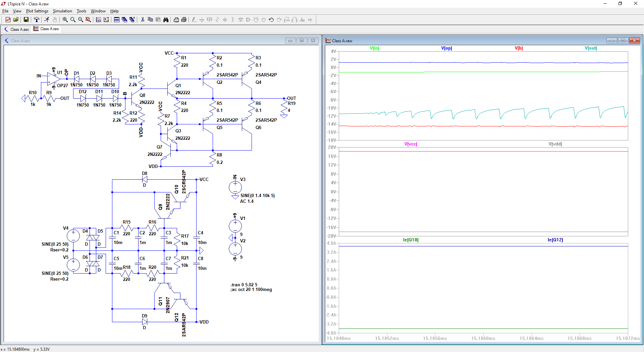Click the 2N2222 label under Q8
The height and width of the screenshot is (352, 644).
(147, 102)
